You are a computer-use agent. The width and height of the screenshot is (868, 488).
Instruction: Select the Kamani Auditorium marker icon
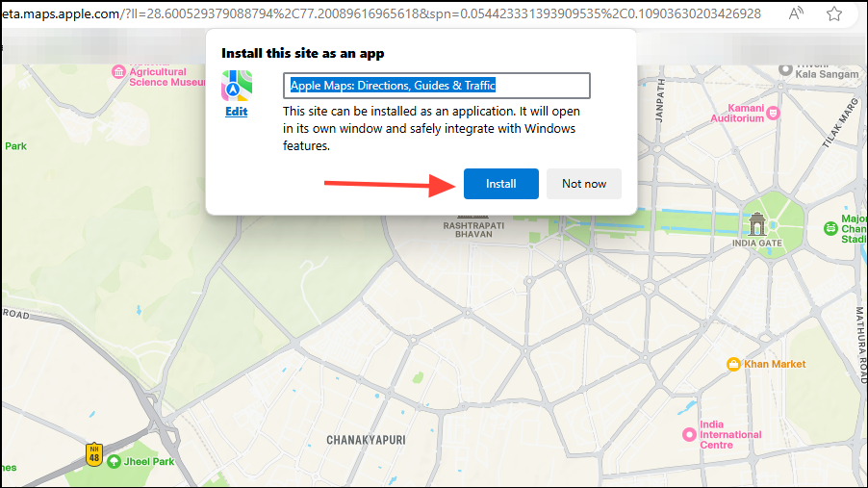coord(774,113)
